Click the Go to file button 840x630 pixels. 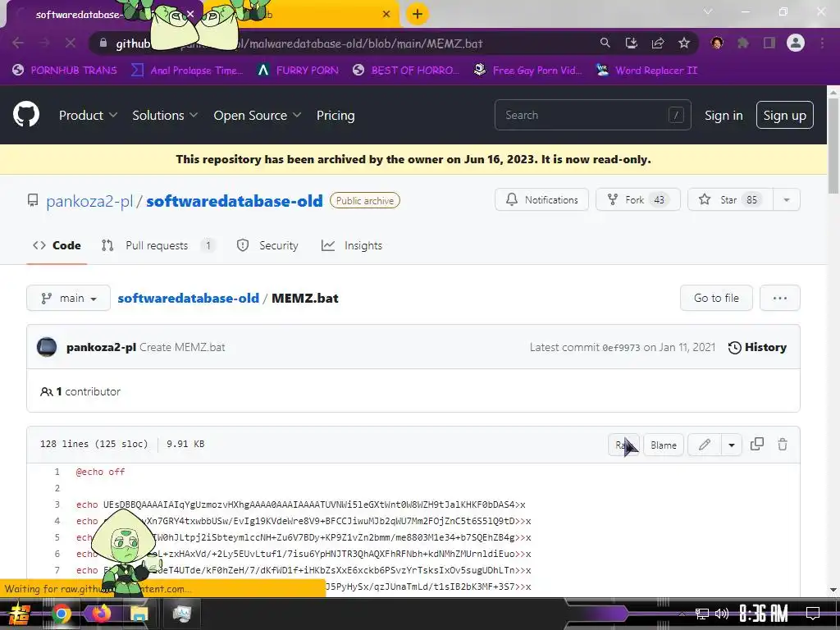pos(716,298)
